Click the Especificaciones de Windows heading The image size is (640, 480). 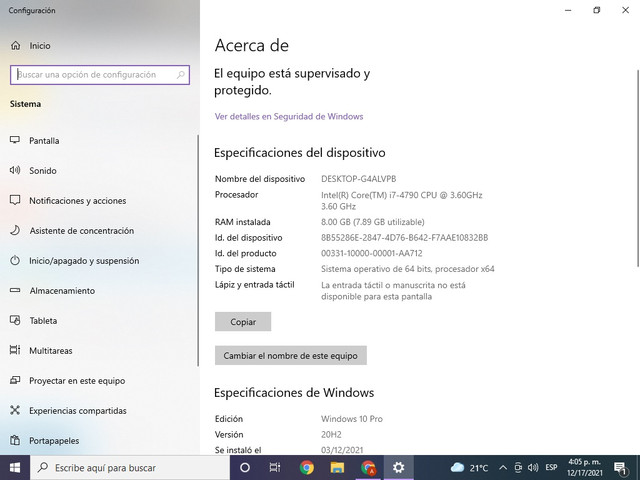(294, 393)
